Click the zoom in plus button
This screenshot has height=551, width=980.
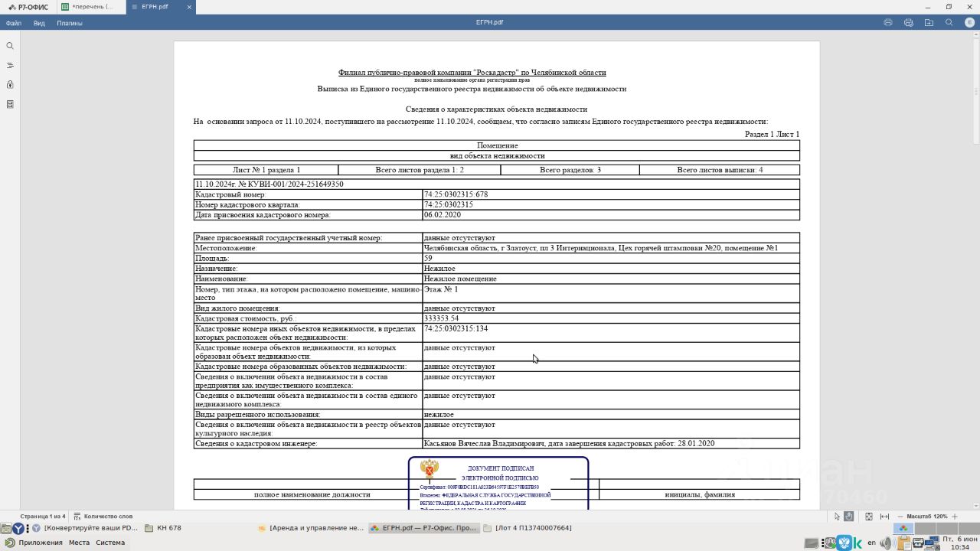[x=955, y=517]
